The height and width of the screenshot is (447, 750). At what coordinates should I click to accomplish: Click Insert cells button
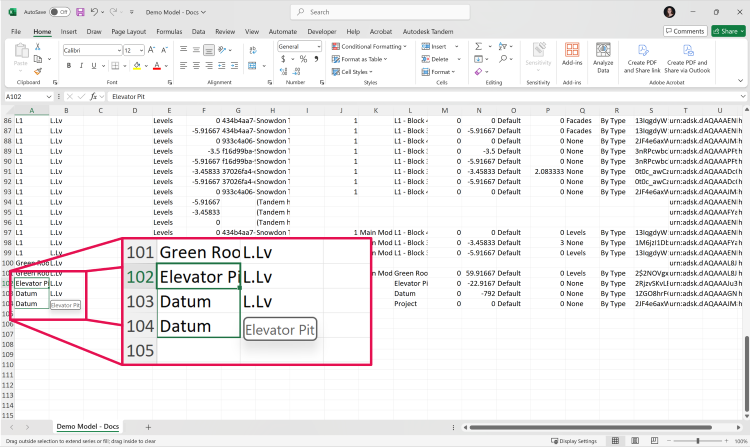434,46
